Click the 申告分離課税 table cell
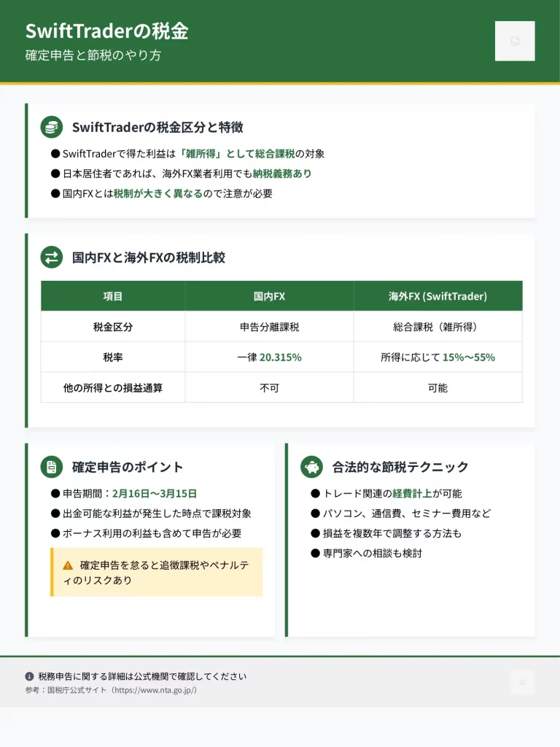 click(x=269, y=327)
